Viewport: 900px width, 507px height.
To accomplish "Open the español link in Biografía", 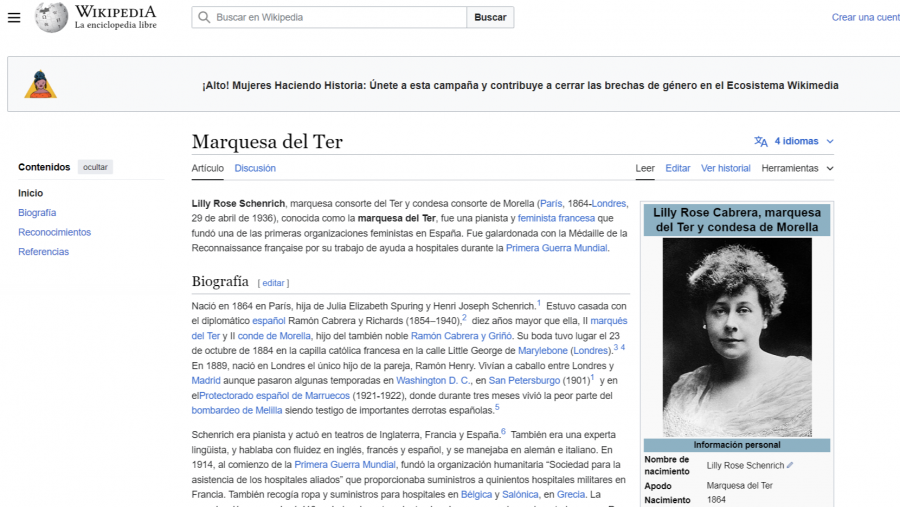I will [269, 321].
